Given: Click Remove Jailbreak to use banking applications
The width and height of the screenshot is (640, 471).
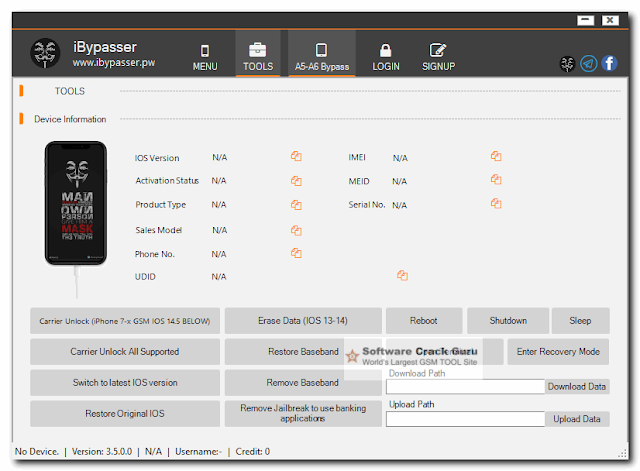Looking at the screenshot, I should [x=303, y=413].
